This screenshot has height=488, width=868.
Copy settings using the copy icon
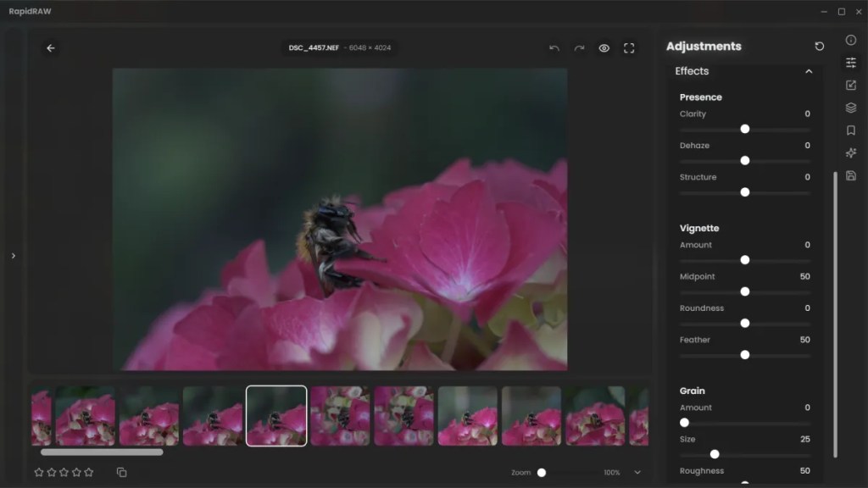pos(121,472)
